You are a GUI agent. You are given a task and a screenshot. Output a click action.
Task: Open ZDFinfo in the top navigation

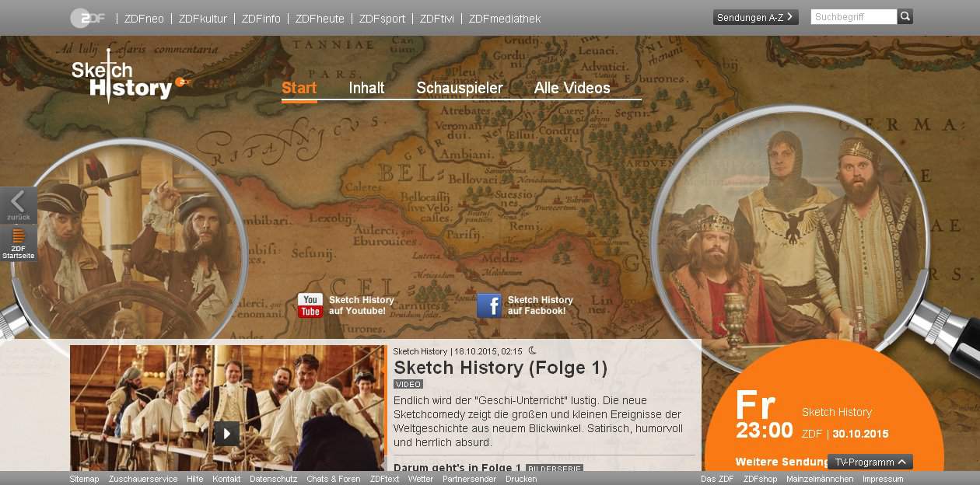click(x=261, y=19)
